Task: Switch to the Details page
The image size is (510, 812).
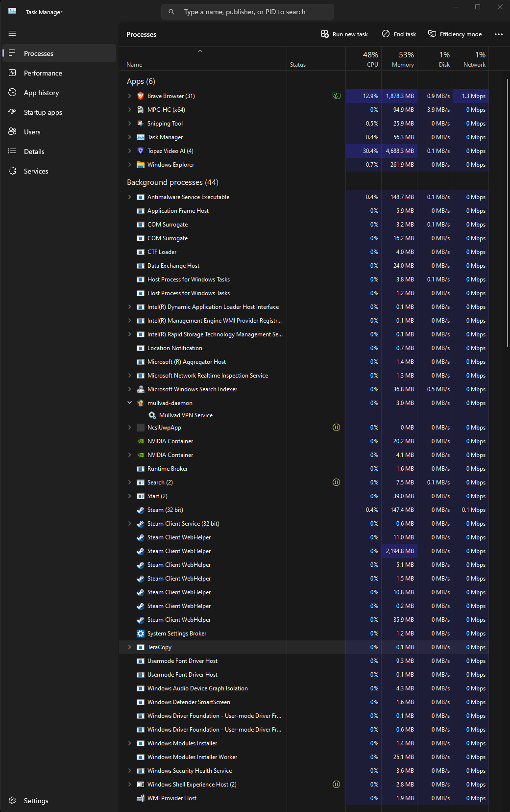Action: click(x=59, y=152)
